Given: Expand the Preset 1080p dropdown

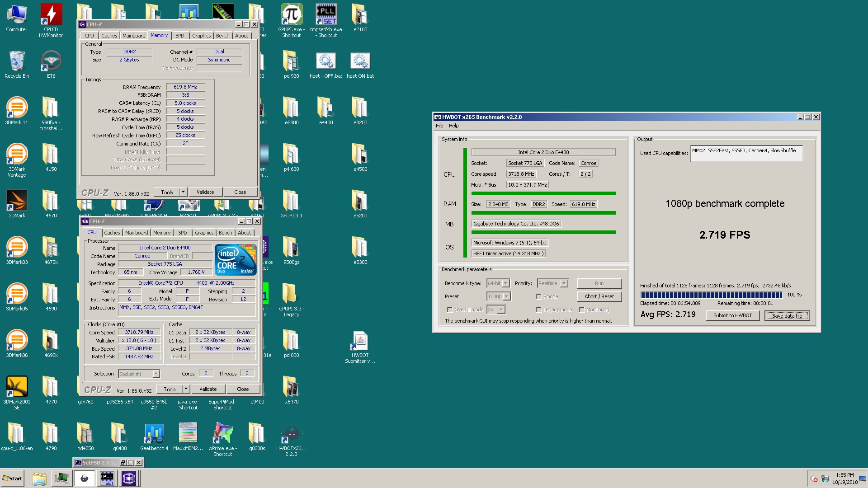Looking at the screenshot, I should (x=507, y=296).
